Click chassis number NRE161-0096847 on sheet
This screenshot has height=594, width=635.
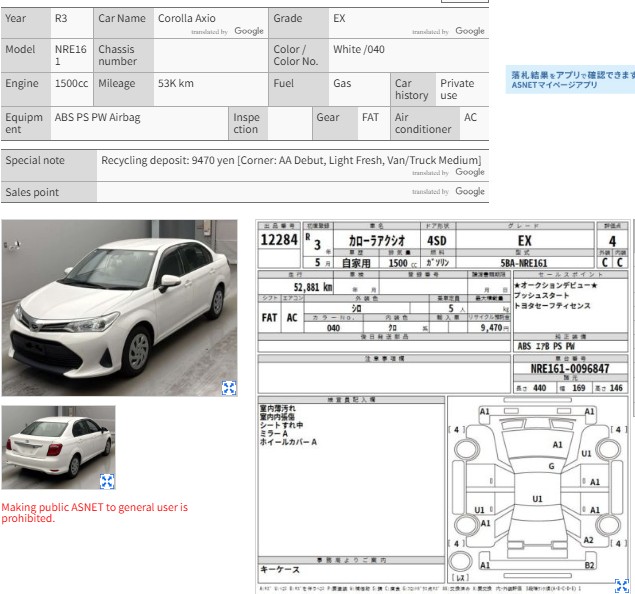570,368
